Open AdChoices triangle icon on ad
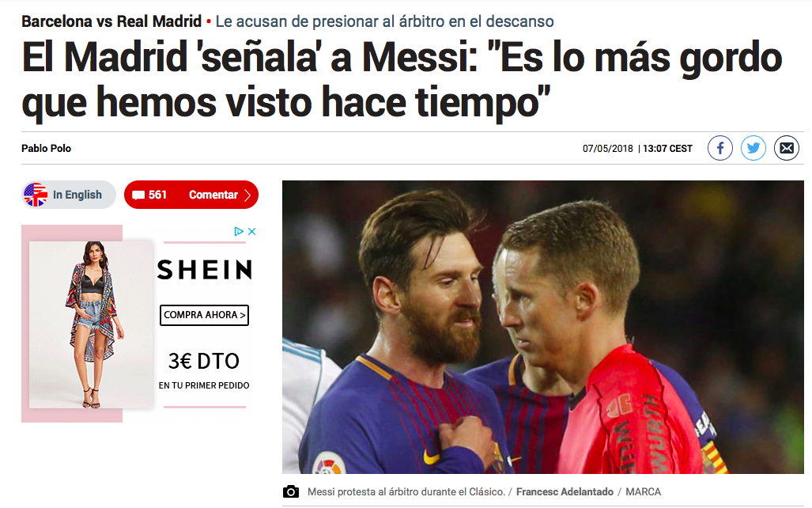 click(x=239, y=231)
